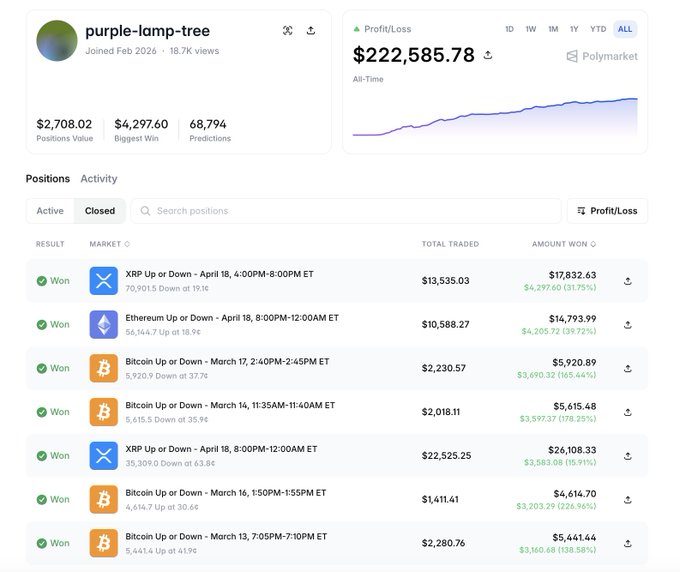Image resolution: width=680 pixels, height=572 pixels.
Task: Open the Activity tab
Action: click(99, 179)
